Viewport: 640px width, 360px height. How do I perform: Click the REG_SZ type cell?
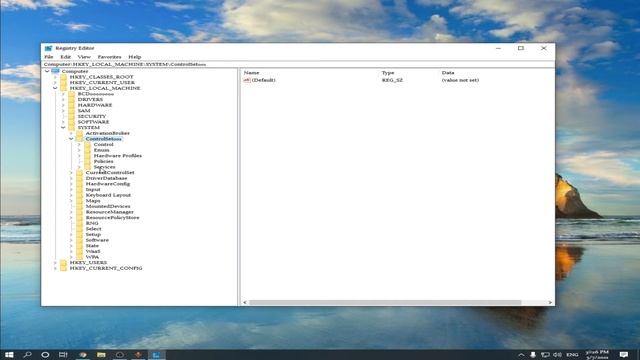tap(392, 80)
